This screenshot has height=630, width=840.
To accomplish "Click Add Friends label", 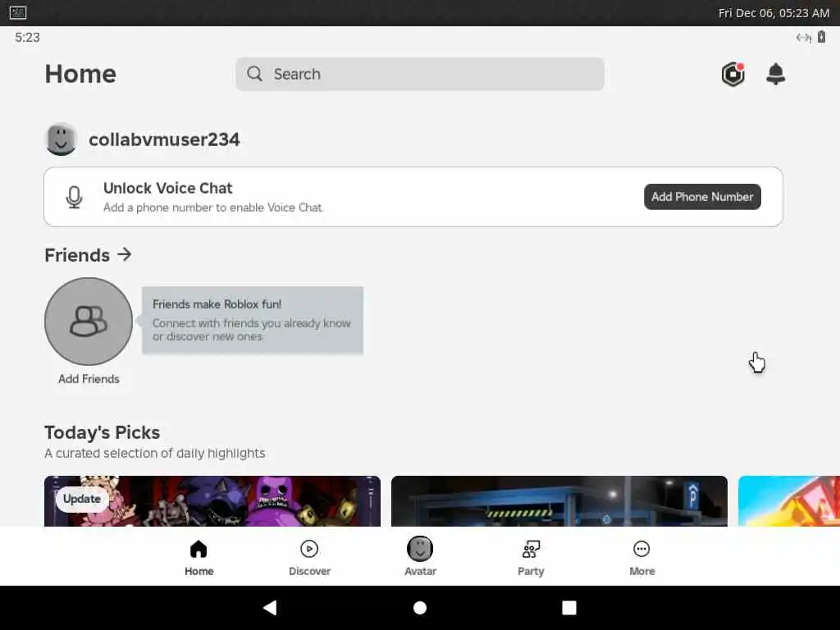I will tap(89, 379).
